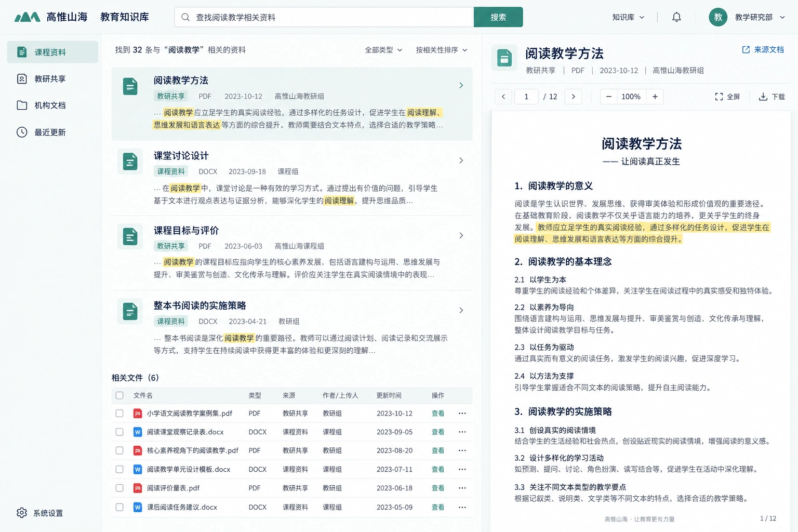Screen dimensions: 798x532
Task: Open the 课堂讨论设计 result title
Action: tap(181, 156)
